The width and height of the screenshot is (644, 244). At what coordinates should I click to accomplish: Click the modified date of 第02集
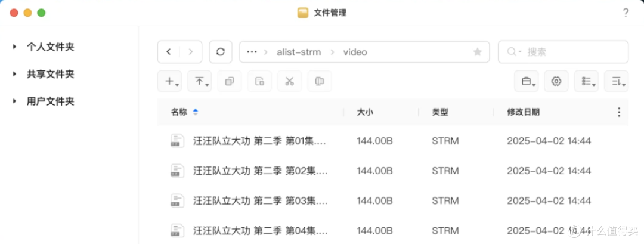pos(549,171)
